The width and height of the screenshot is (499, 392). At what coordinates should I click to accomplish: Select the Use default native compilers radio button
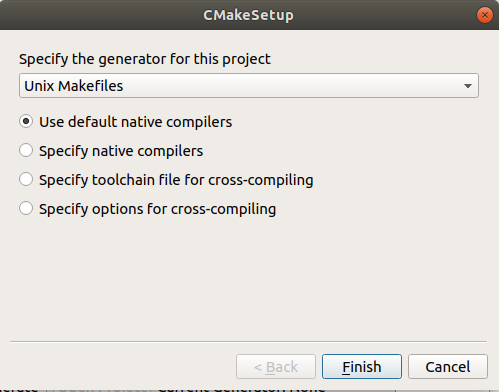pos(26,121)
